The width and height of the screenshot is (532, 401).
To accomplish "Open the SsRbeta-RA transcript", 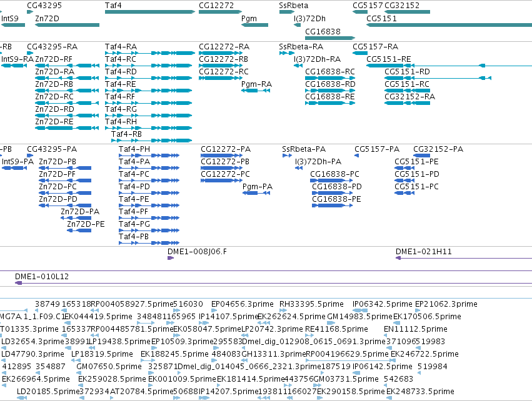I will click(x=301, y=46).
